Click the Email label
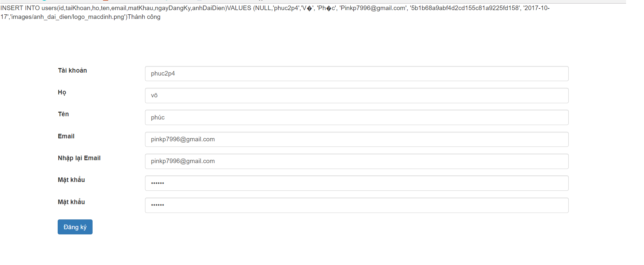This screenshot has width=644, height=265. [x=66, y=136]
